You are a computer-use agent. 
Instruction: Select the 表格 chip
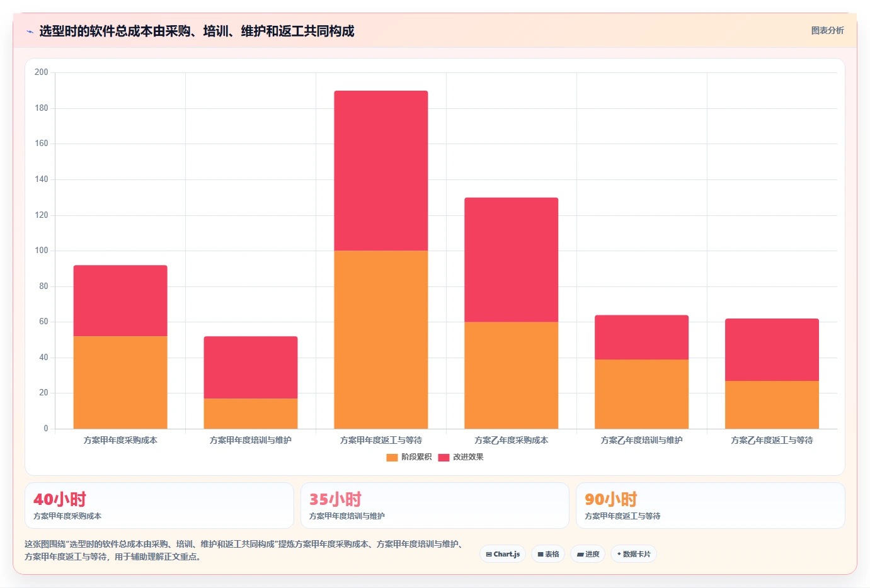tap(548, 554)
